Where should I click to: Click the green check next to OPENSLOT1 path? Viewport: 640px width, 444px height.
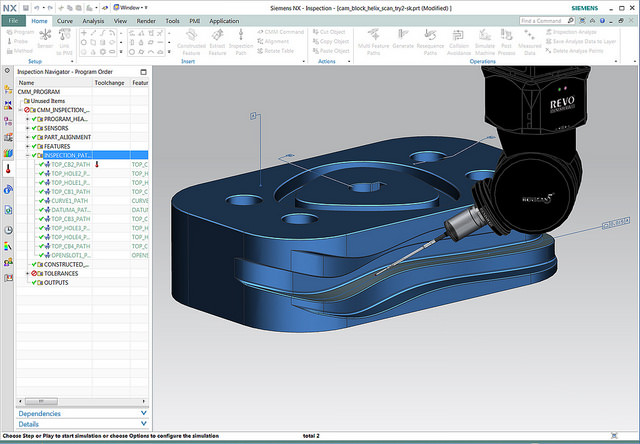tap(41, 255)
